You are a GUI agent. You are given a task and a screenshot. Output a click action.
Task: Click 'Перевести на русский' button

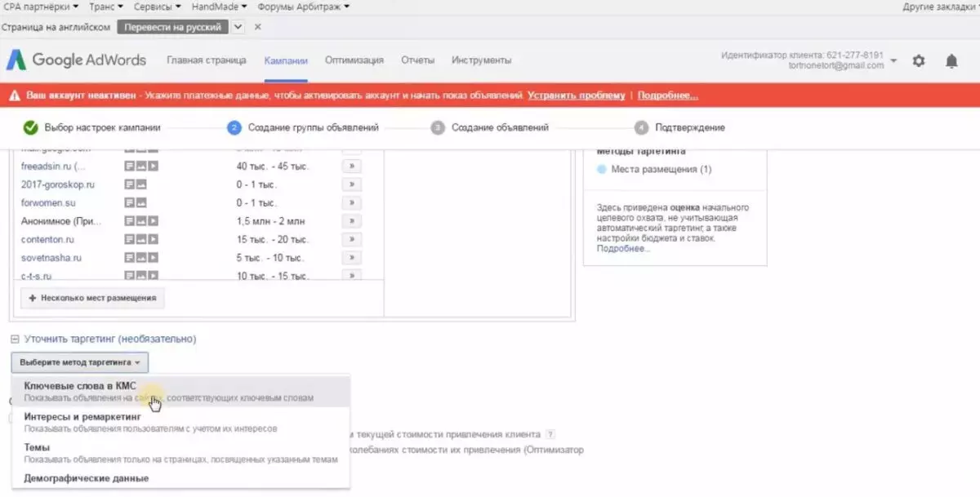coord(173,27)
